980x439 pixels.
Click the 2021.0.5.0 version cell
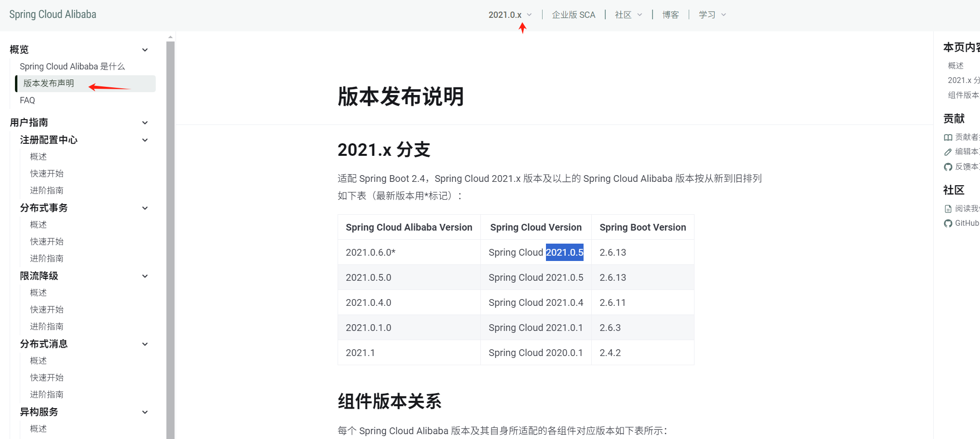(x=409, y=277)
